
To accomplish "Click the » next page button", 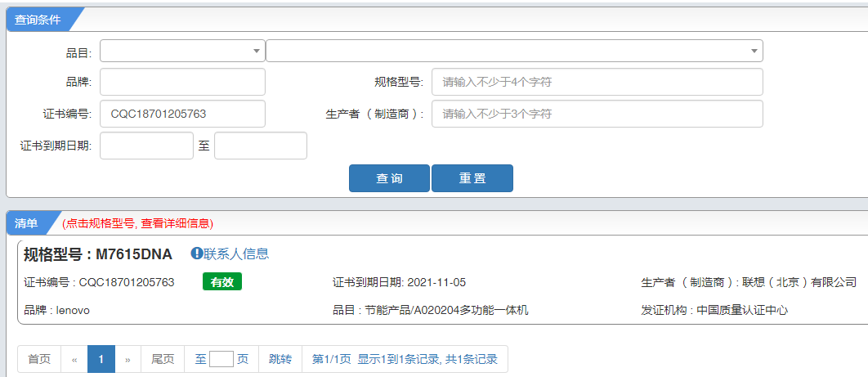I will [128, 359].
